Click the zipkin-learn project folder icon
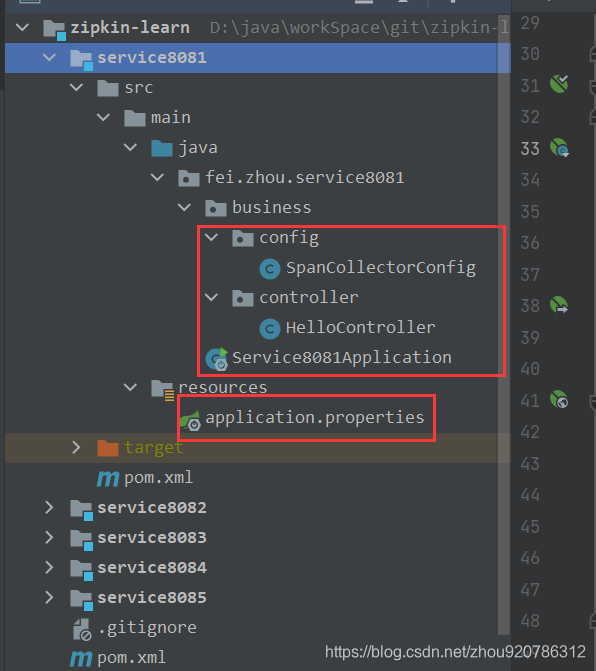This screenshot has height=671, width=596. pos(54,30)
